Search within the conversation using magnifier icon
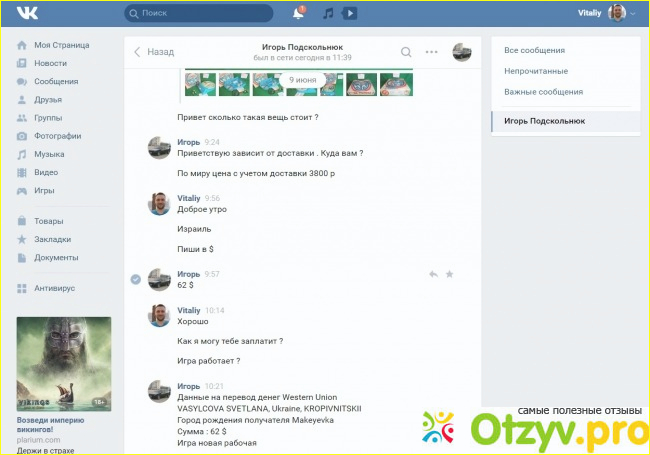Viewport: 650px width, 455px height. [x=406, y=52]
